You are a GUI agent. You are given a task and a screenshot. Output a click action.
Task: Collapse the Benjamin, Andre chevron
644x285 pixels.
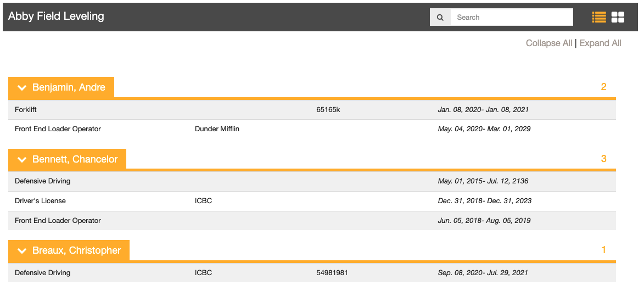click(22, 87)
